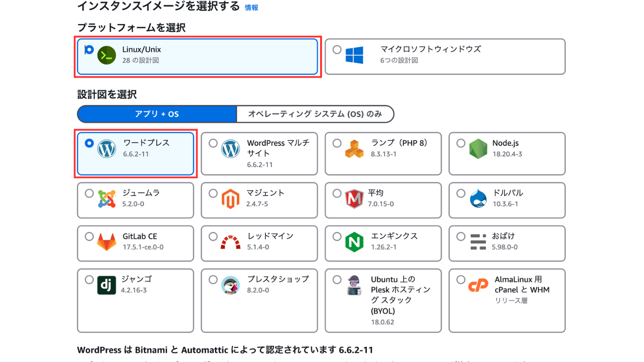Switch to オペレーティング システム (OS) のみ tab
644x362 pixels.
coord(315,114)
